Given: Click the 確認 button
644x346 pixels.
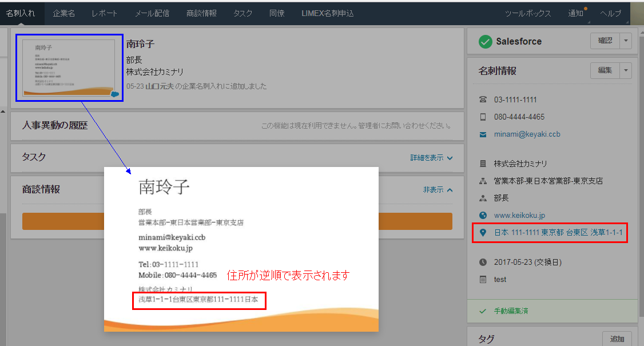Looking at the screenshot, I should (x=605, y=41).
